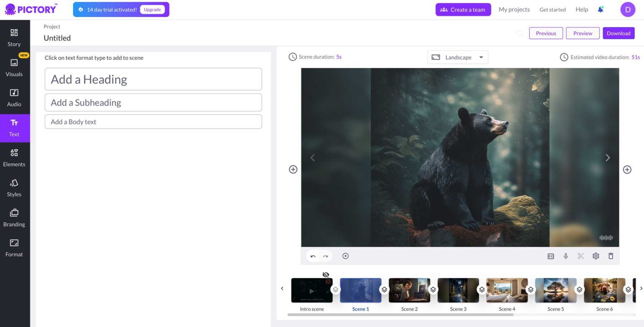
Task: Toggle the Intro scene visibility eye icon
Action: 326,275
